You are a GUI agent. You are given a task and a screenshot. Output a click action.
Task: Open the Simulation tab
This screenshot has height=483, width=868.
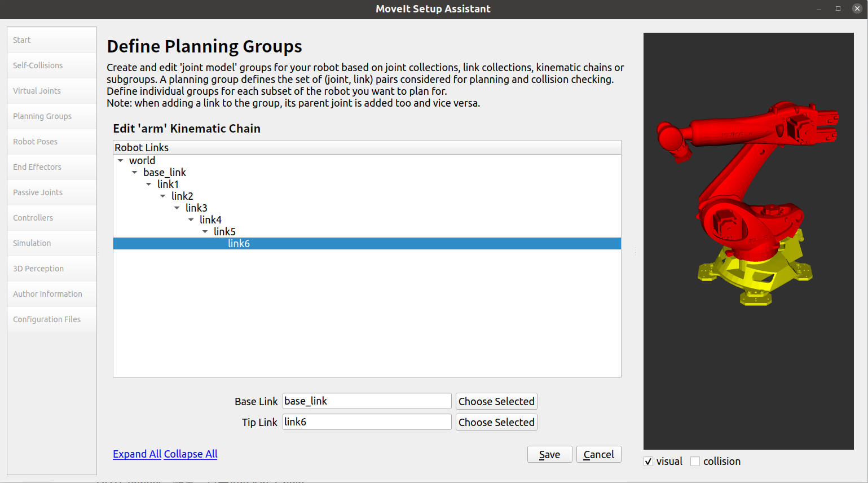(51, 243)
